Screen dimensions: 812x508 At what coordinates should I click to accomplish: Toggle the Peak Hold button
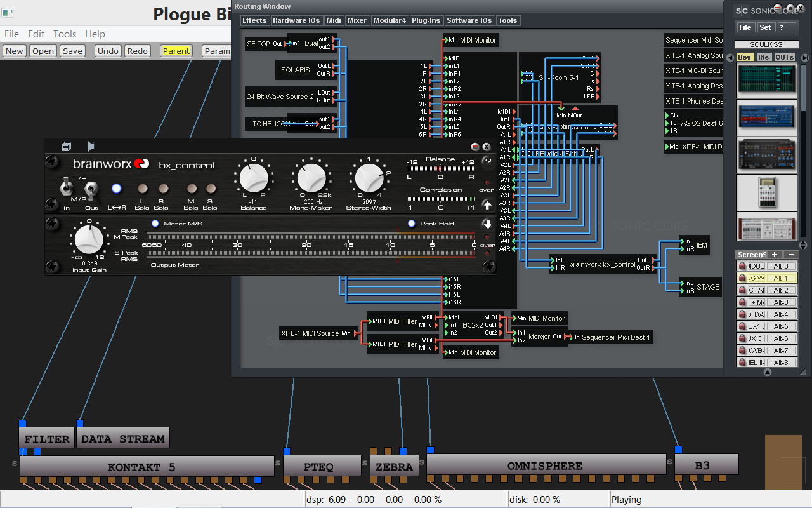[412, 224]
